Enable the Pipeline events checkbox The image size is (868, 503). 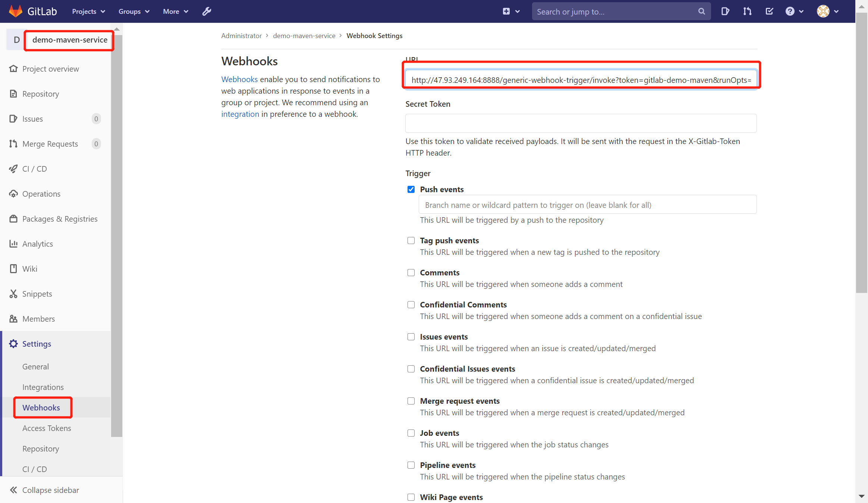[411, 465]
